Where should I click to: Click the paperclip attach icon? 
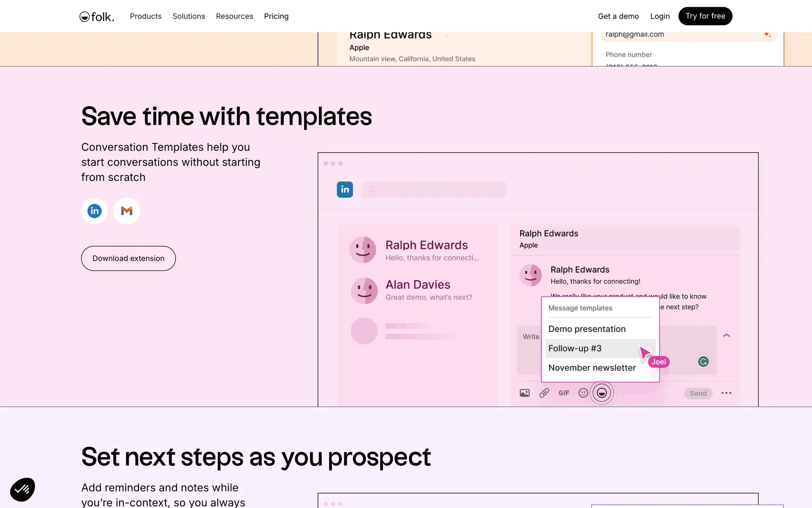point(544,393)
